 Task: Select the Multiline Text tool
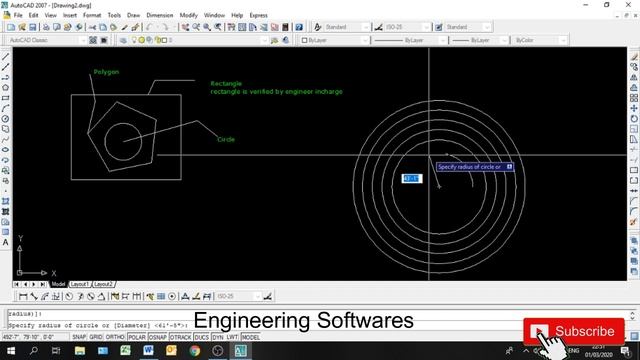coord(6,242)
